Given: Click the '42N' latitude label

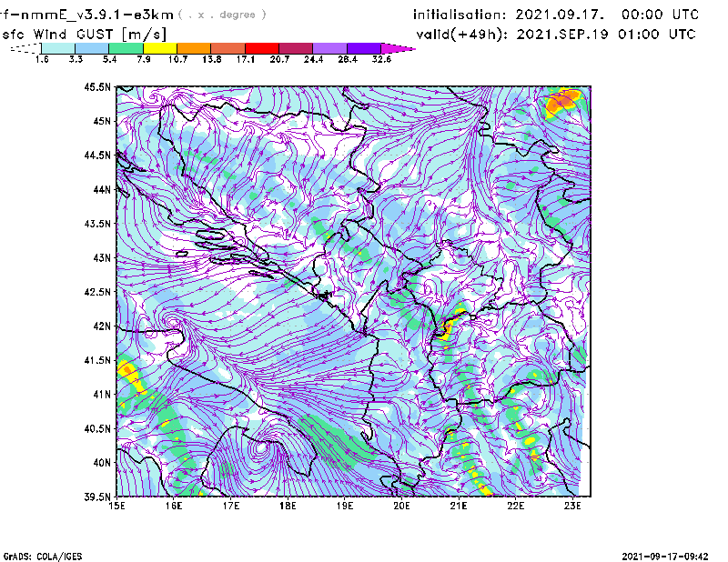Looking at the screenshot, I should tap(102, 326).
